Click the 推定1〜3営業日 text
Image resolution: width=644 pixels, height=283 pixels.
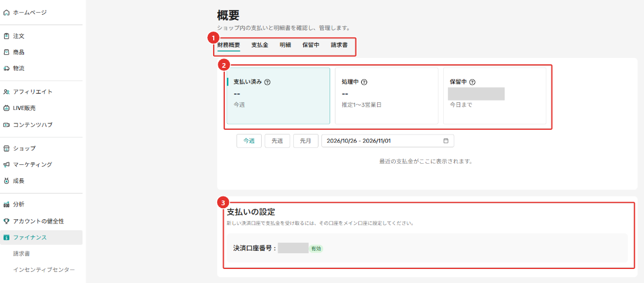tap(361, 105)
